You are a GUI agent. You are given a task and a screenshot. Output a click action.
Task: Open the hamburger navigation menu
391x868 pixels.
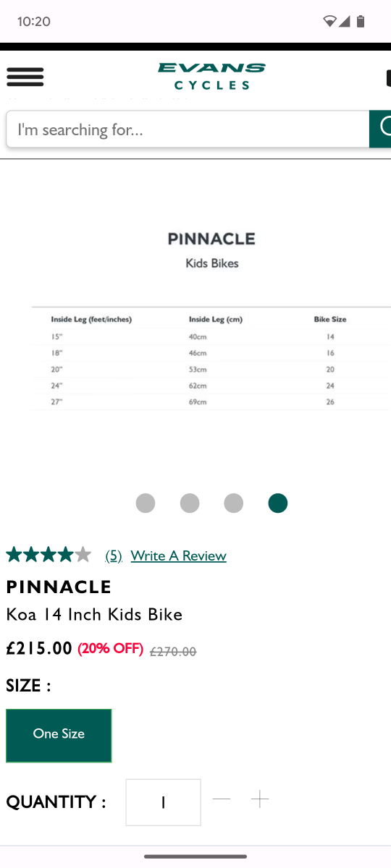[25, 77]
